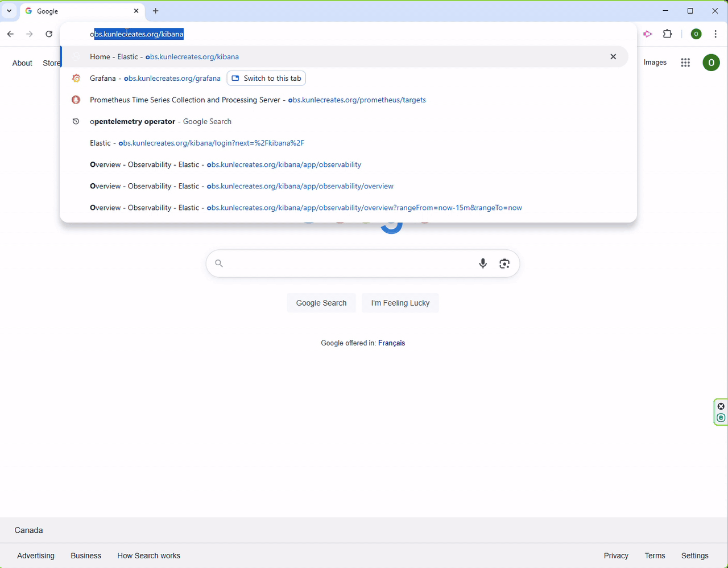Image resolution: width=728 pixels, height=568 pixels.
Task: Click the Grafana favicon in suggestions
Action: 76,78
